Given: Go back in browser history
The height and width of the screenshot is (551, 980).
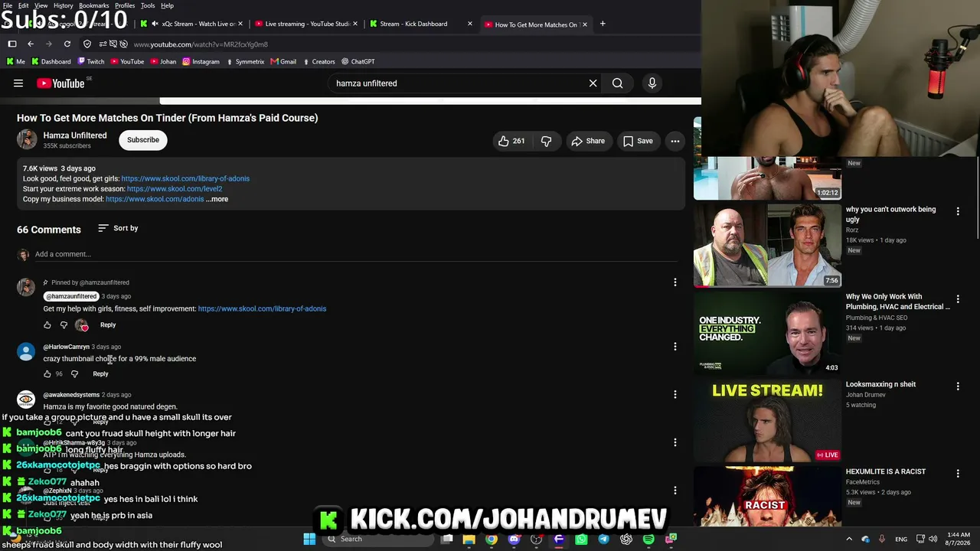Looking at the screenshot, I should pos(31,44).
